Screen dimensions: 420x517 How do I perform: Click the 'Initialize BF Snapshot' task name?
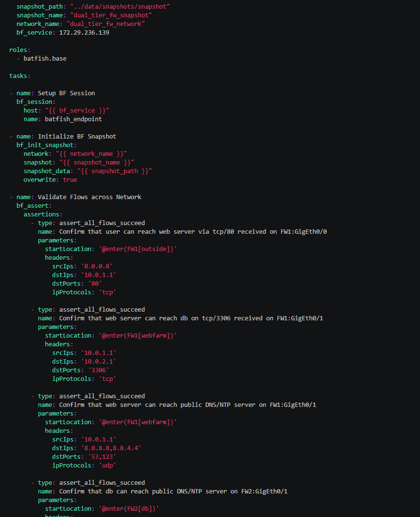click(77, 136)
